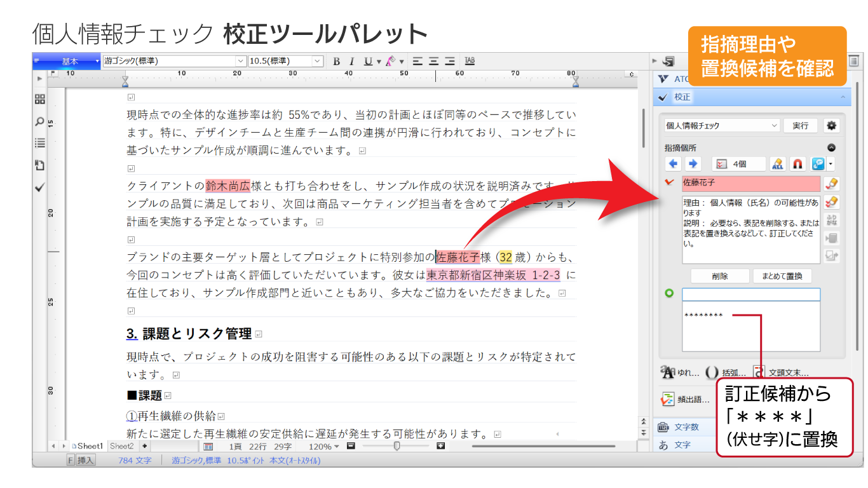Click the まとめて置換 button

click(782, 276)
